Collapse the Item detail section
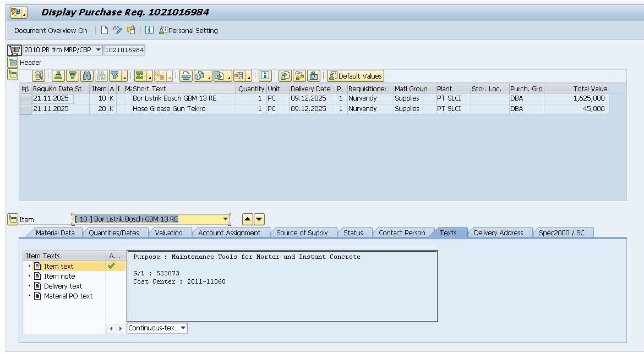 (x=13, y=219)
